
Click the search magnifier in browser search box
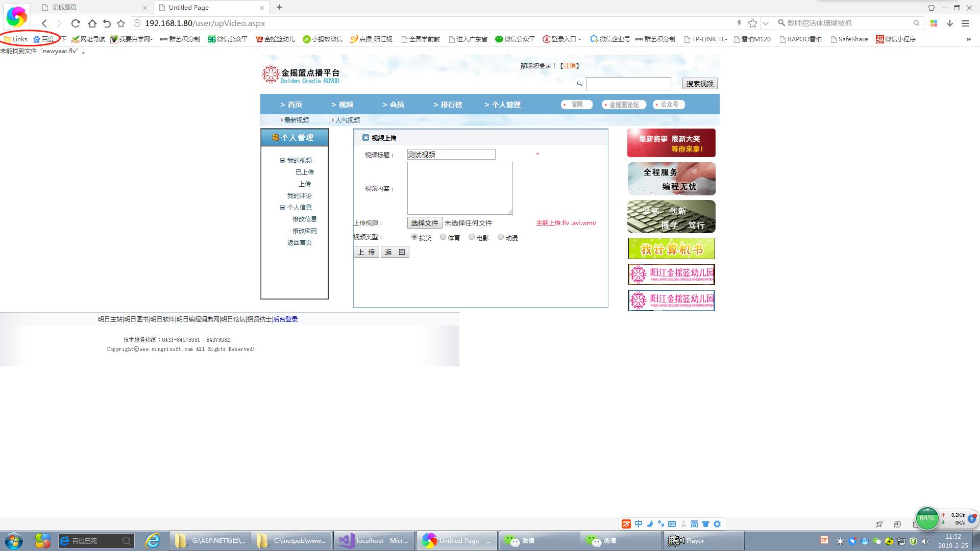(916, 23)
